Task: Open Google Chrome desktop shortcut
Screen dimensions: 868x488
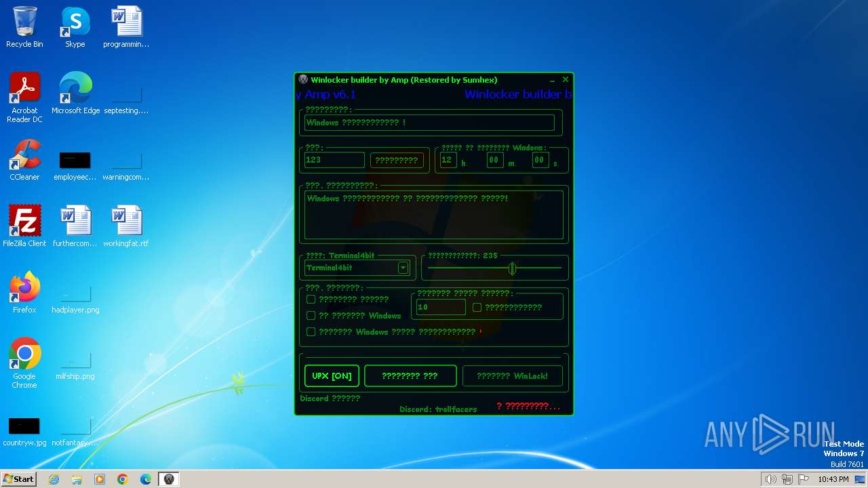Action: (x=24, y=363)
